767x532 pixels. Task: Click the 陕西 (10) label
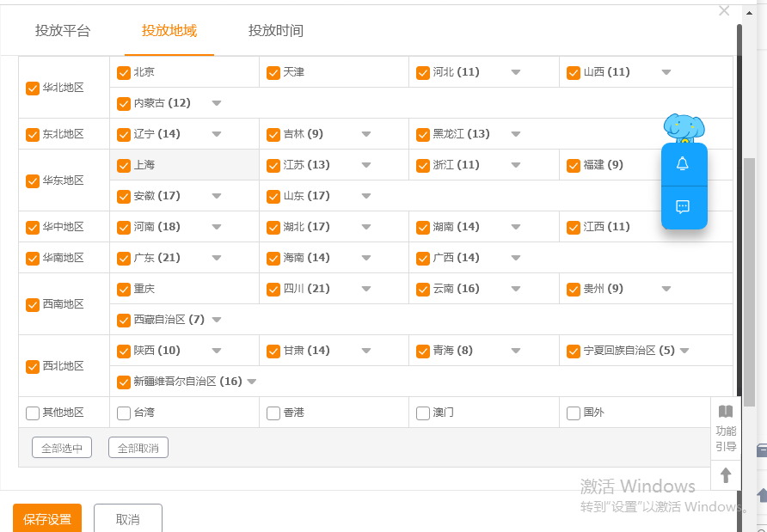[x=156, y=351]
